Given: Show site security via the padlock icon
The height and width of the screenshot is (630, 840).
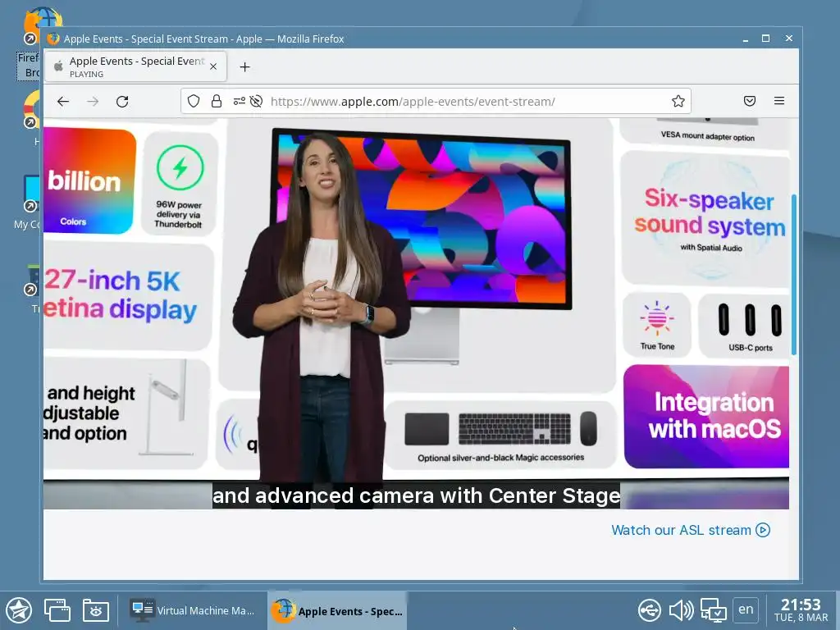Looking at the screenshot, I should (217, 101).
